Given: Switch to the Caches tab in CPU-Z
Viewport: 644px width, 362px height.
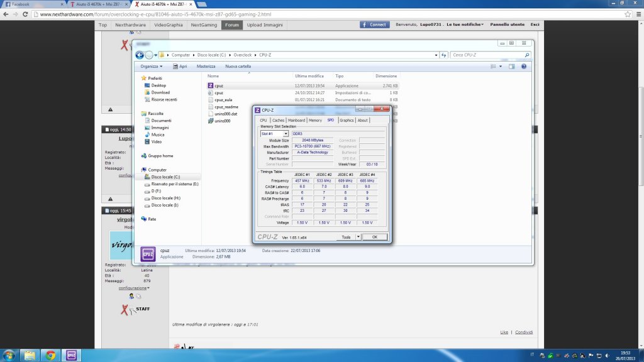Looking at the screenshot, I should tap(278, 120).
